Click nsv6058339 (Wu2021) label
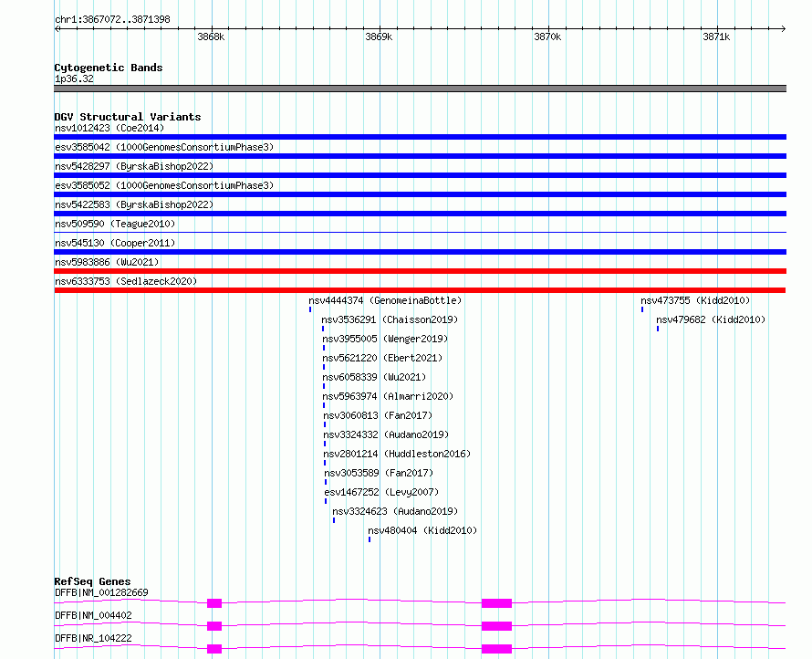The width and height of the screenshot is (812, 659). pos(374,377)
